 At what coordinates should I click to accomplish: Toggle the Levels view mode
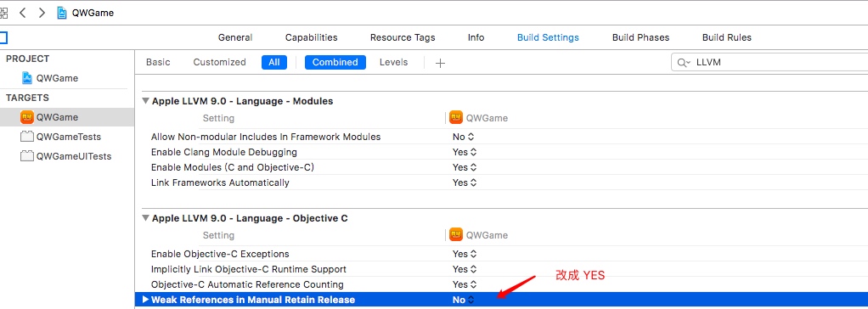[393, 62]
